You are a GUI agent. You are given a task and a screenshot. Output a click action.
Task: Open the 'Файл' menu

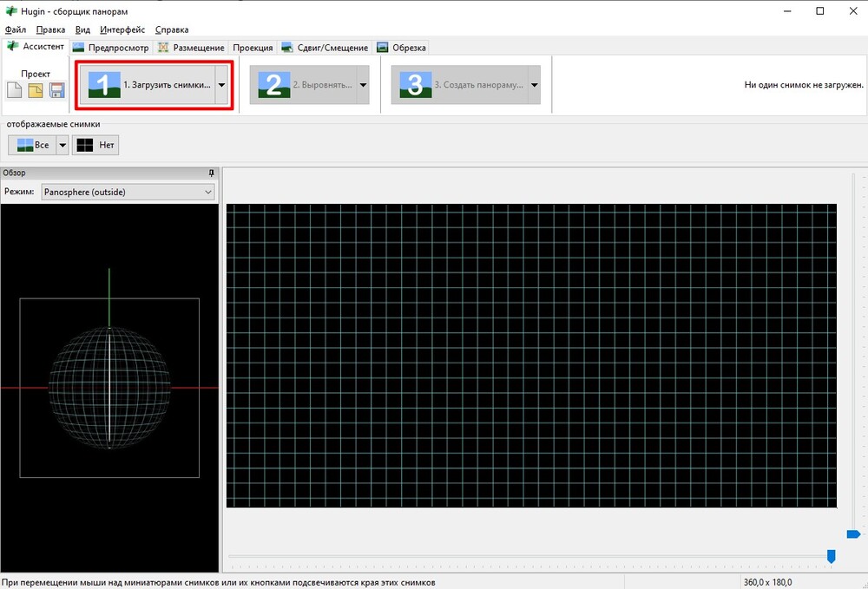click(x=15, y=29)
